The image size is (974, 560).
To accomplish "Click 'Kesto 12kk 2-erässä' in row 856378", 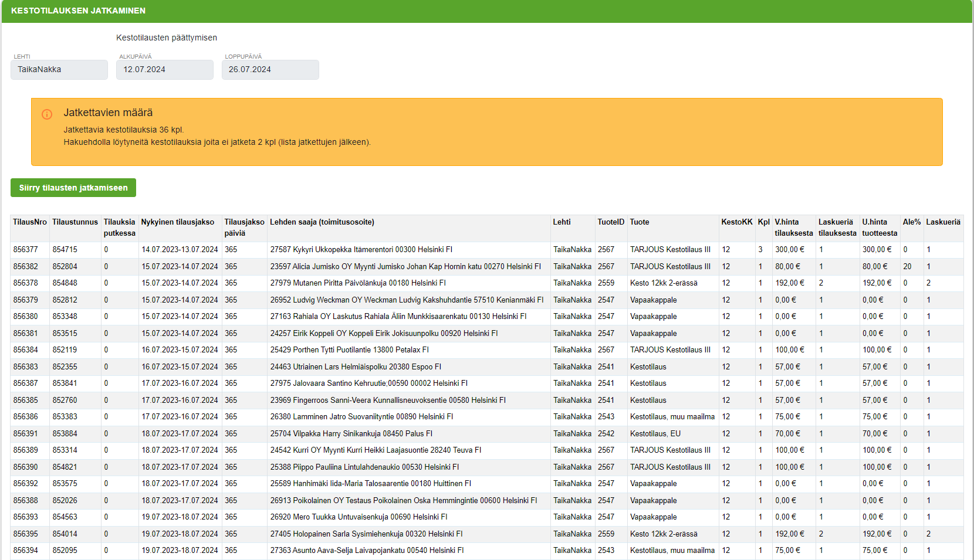I will click(x=664, y=283).
